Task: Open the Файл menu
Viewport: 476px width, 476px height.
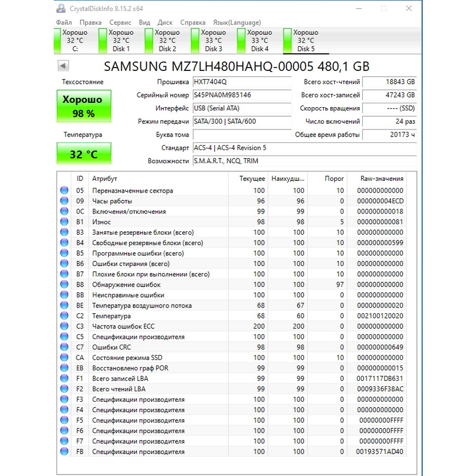Action: click(x=64, y=22)
